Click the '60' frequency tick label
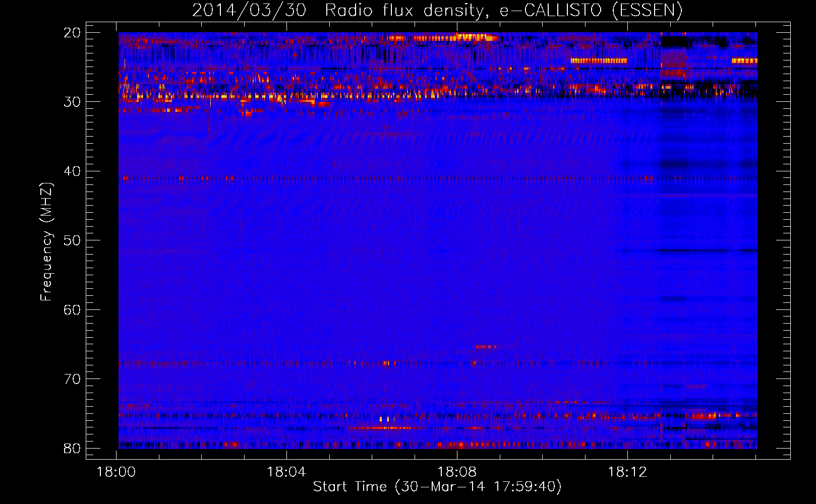 pyautogui.click(x=72, y=309)
